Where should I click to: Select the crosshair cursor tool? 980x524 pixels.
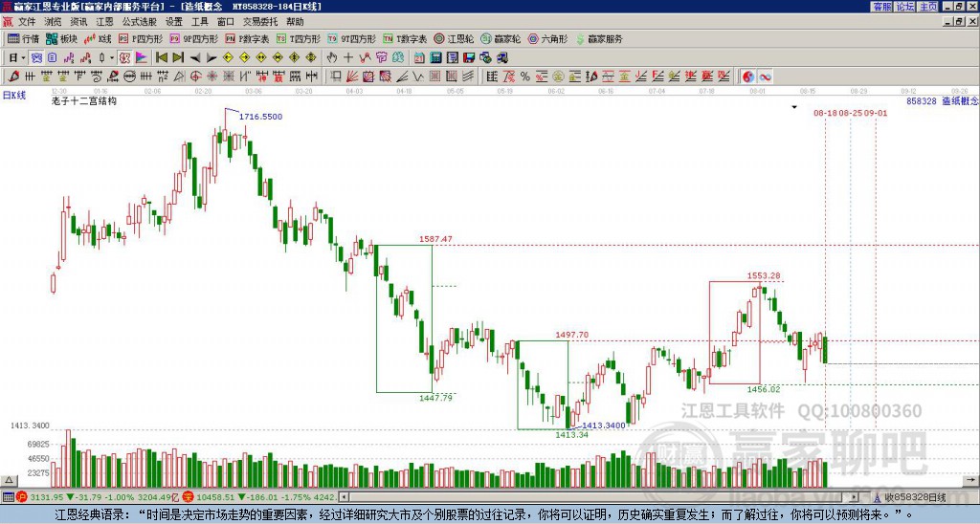[348, 58]
